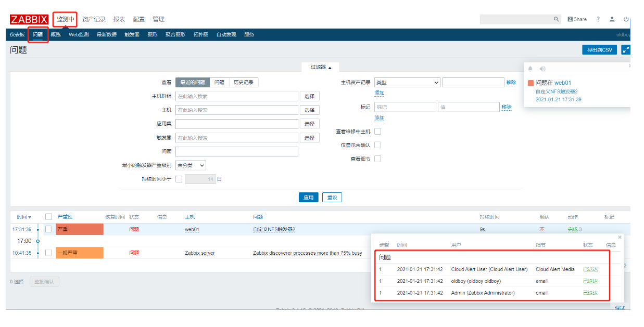This screenshot has width=644, height=327.
Task: Open the 管理 menu
Action: (x=158, y=19)
